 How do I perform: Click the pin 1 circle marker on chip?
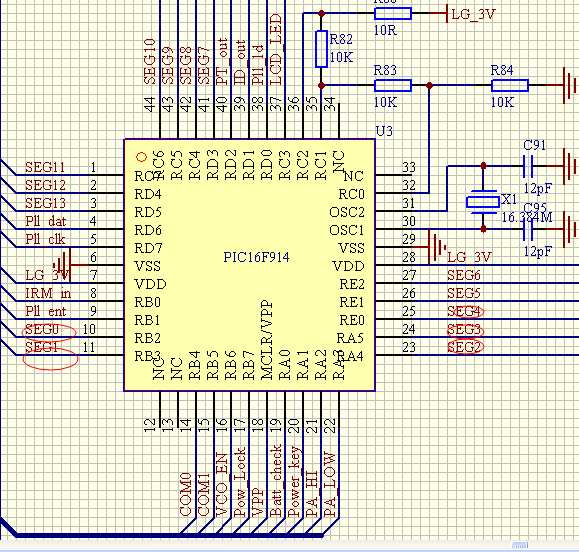141,157
